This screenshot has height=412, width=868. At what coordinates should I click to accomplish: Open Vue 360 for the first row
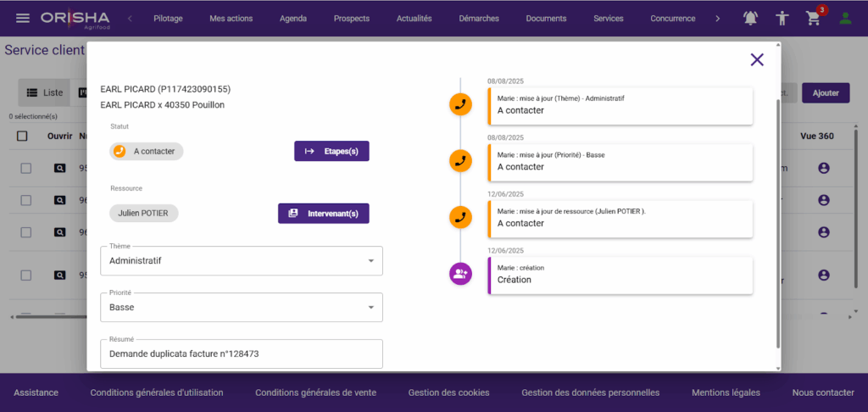point(823,169)
